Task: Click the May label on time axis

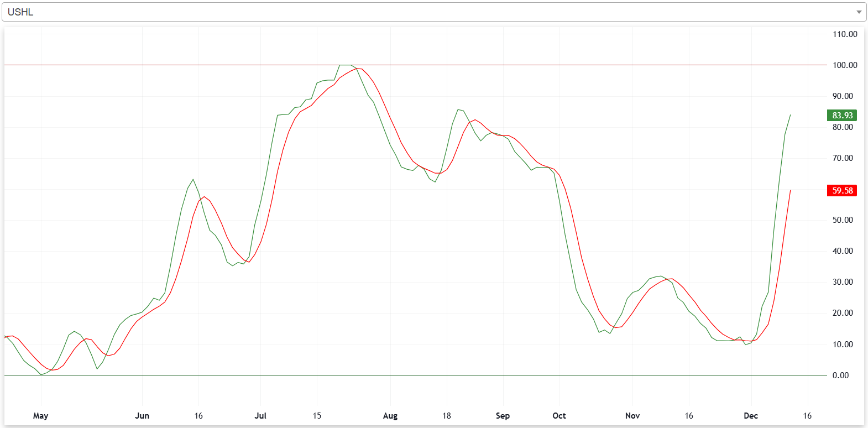Action: point(40,416)
